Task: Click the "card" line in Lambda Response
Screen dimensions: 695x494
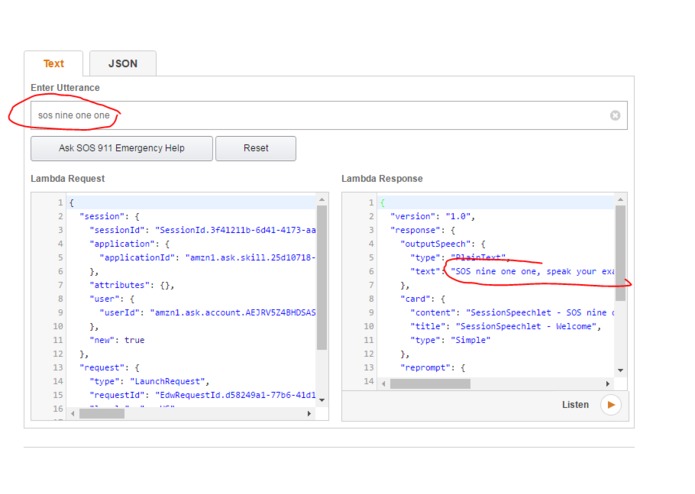Action: pyautogui.click(x=423, y=299)
